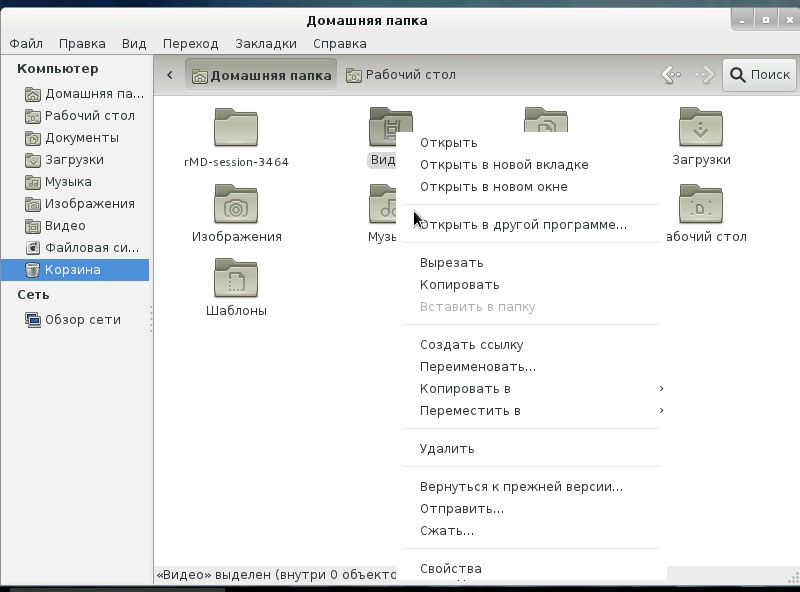Viewport: 800px width, 592px height.
Task: Click the Документы sidebar icon
Action: pos(33,138)
